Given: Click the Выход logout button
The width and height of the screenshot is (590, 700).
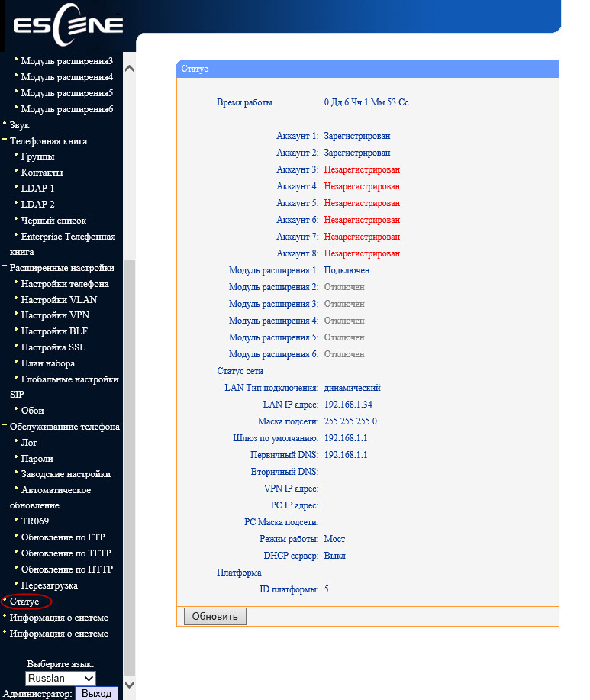Looking at the screenshot, I should (x=96, y=694).
